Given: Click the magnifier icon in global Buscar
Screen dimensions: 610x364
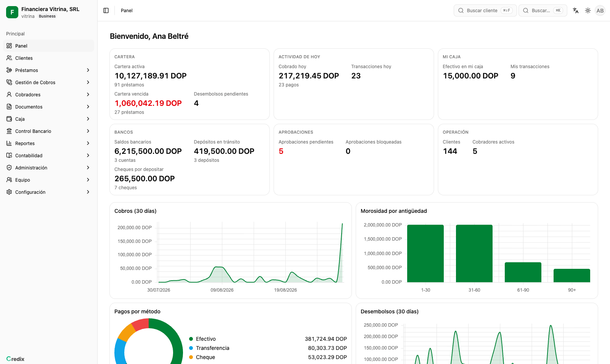Looking at the screenshot, I should coord(526,11).
